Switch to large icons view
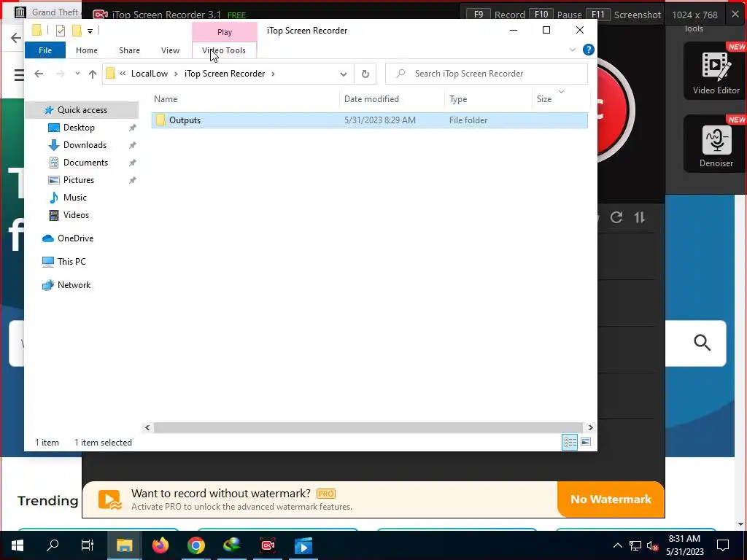 click(586, 442)
